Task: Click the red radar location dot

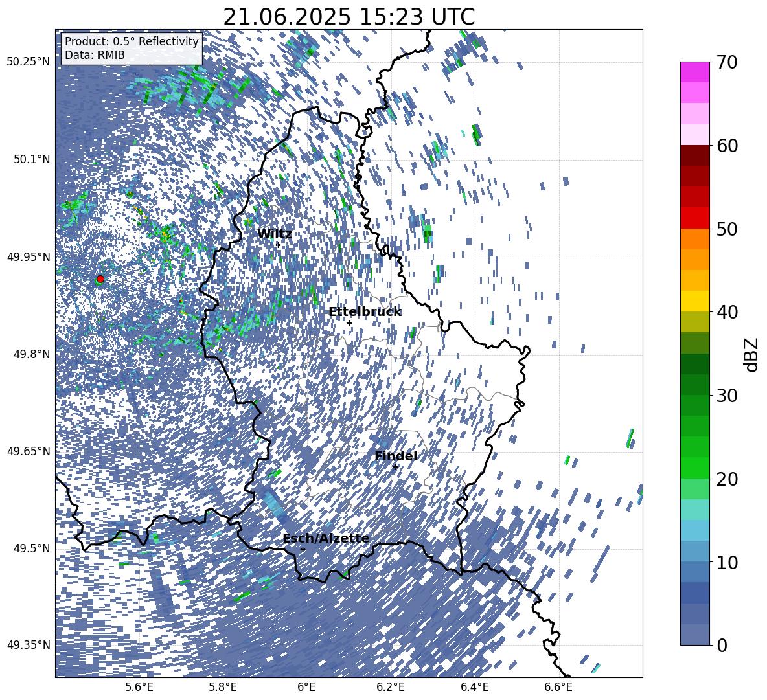Action: pos(100,279)
